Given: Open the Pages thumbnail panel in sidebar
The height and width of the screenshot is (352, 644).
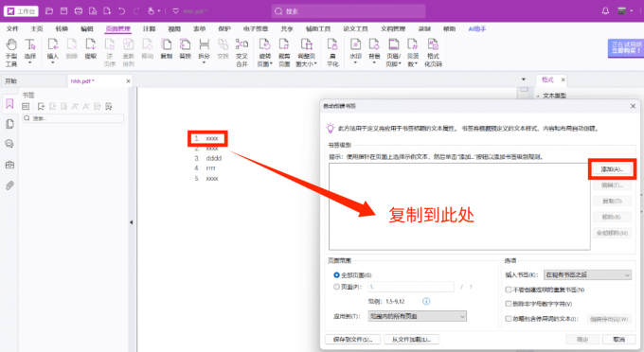Looking at the screenshot, I should 9,124.
